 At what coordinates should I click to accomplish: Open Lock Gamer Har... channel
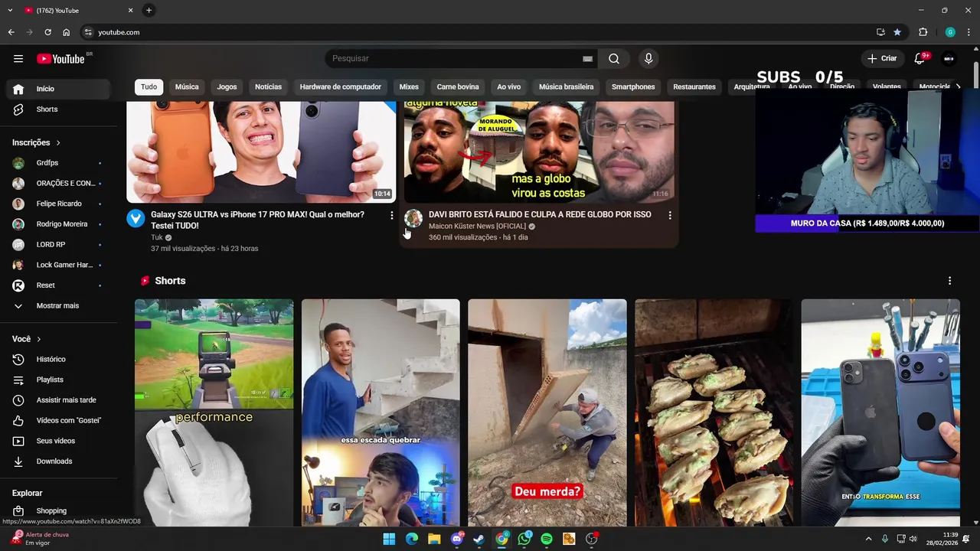pyautogui.click(x=57, y=265)
